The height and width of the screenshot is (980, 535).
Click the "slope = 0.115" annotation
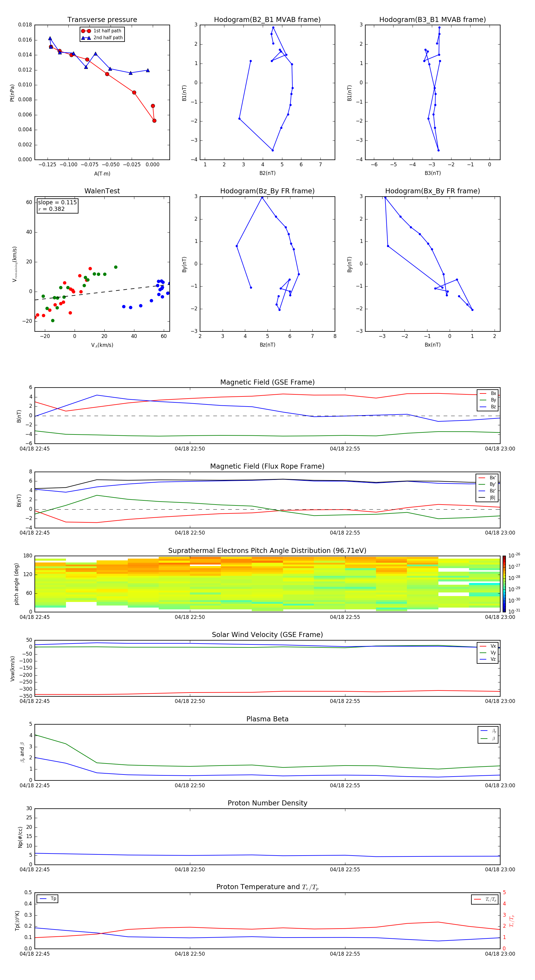pos(57,203)
